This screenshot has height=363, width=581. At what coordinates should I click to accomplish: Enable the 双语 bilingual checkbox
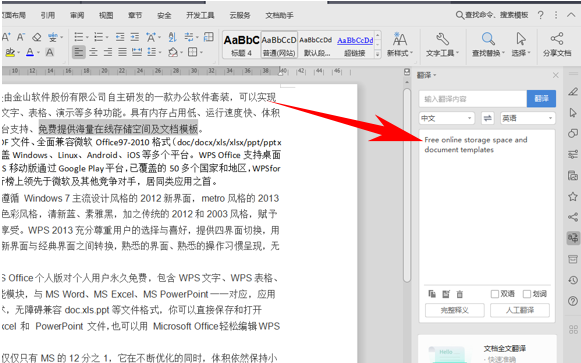pyautogui.click(x=495, y=294)
